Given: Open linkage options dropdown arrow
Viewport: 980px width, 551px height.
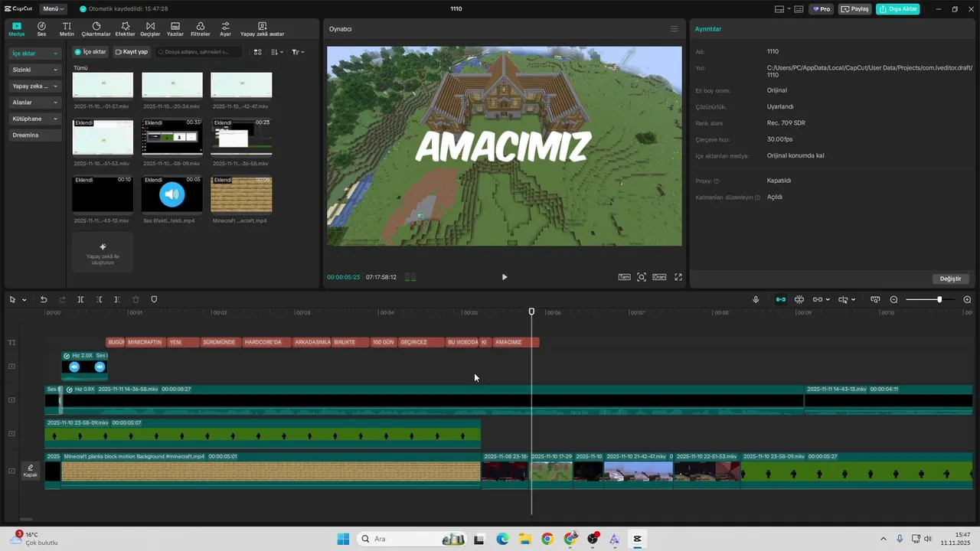Looking at the screenshot, I should (x=828, y=300).
